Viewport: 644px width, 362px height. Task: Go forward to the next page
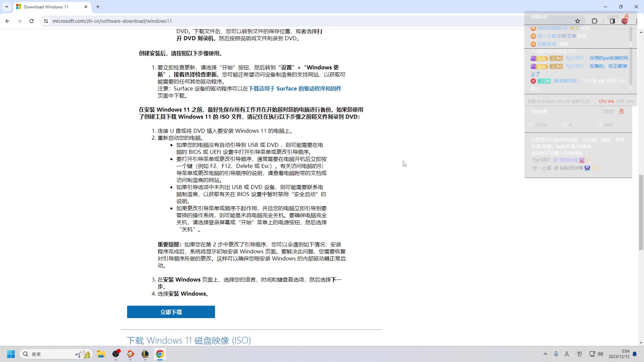[19, 21]
